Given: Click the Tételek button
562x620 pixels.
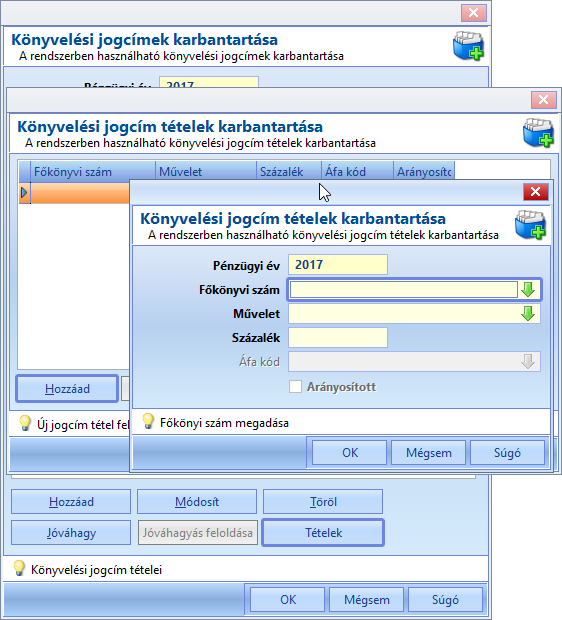Looking at the screenshot, I should pyautogui.click(x=323, y=533).
